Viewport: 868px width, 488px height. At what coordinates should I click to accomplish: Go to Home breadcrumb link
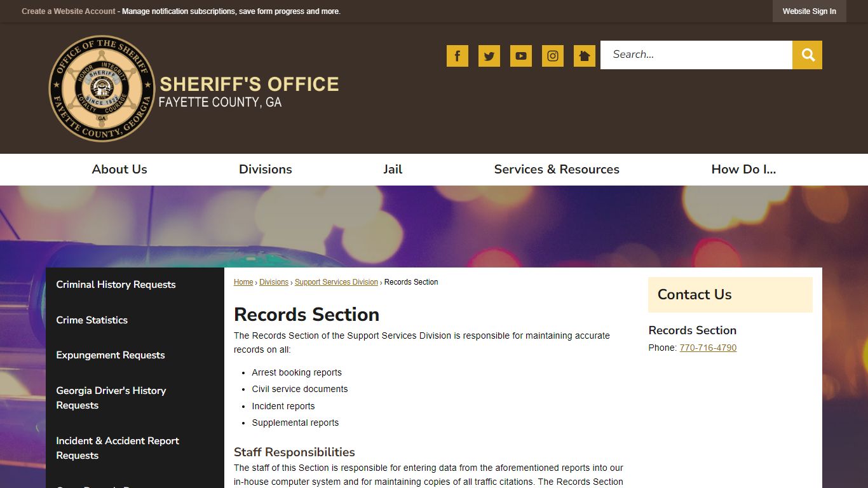(243, 282)
